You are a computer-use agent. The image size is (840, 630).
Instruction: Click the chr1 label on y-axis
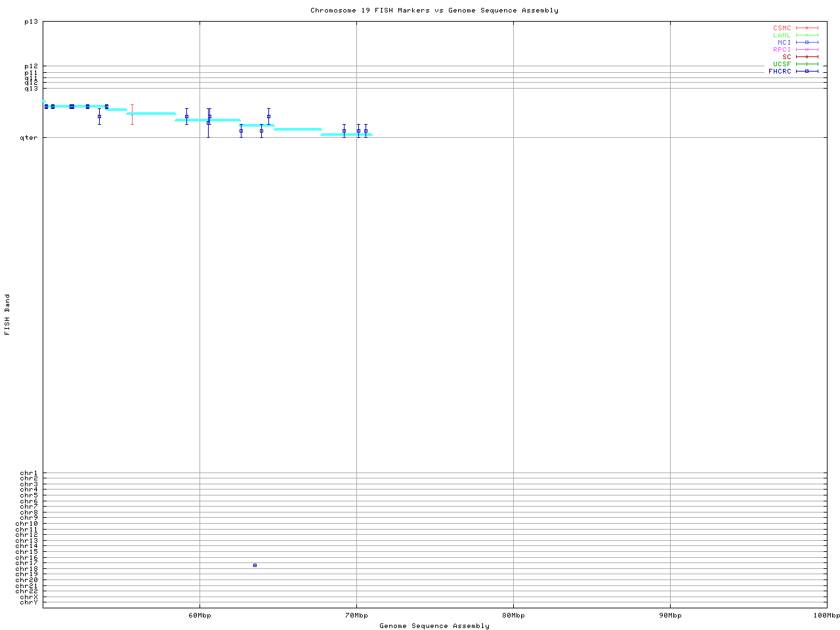point(29,473)
